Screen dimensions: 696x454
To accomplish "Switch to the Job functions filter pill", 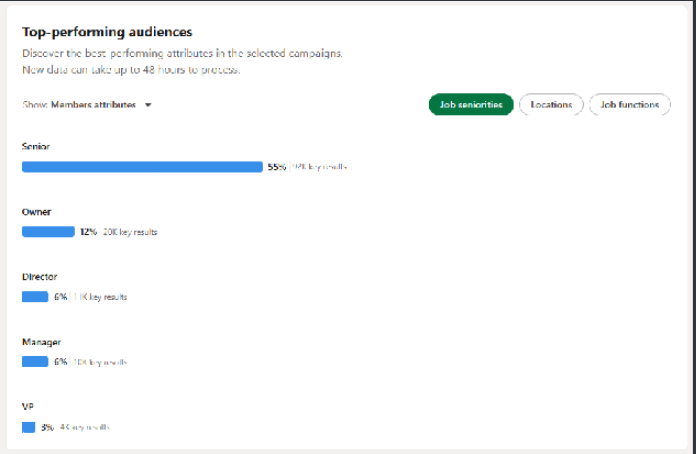I will tap(629, 105).
